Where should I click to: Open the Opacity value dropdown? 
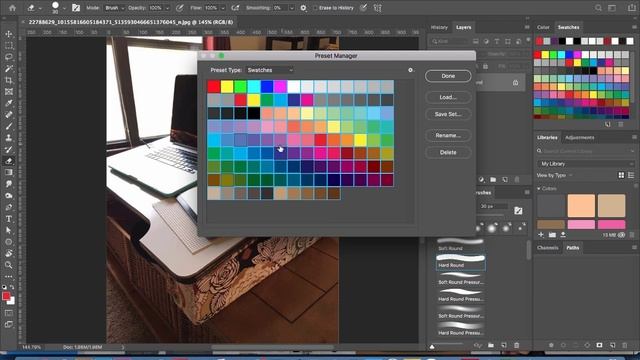tap(167, 8)
